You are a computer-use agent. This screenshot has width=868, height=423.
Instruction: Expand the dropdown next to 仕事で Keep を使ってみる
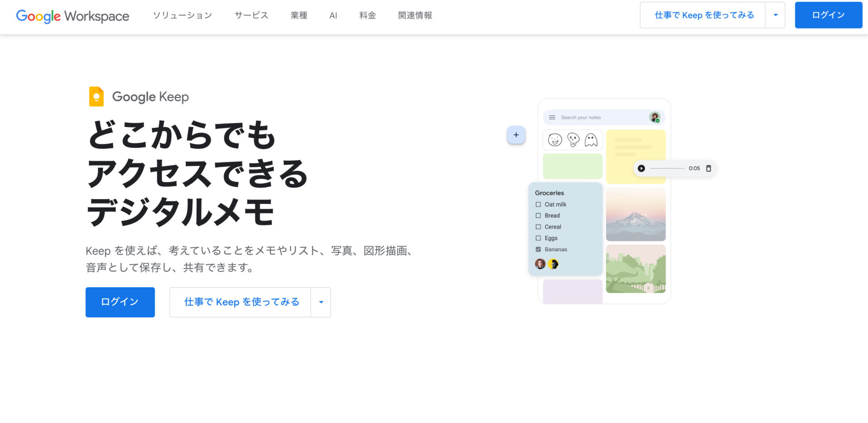click(x=321, y=302)
